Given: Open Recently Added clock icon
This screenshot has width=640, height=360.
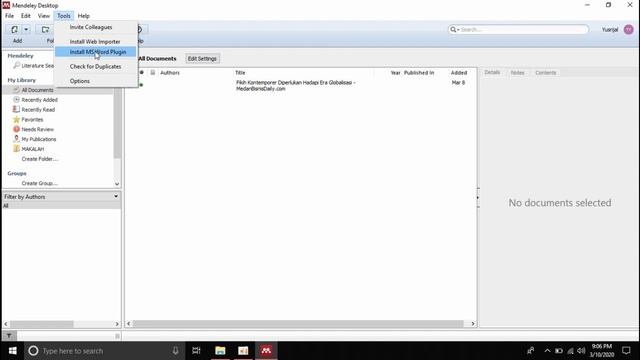Looking at the screenshot, I should tap(16, 100).
